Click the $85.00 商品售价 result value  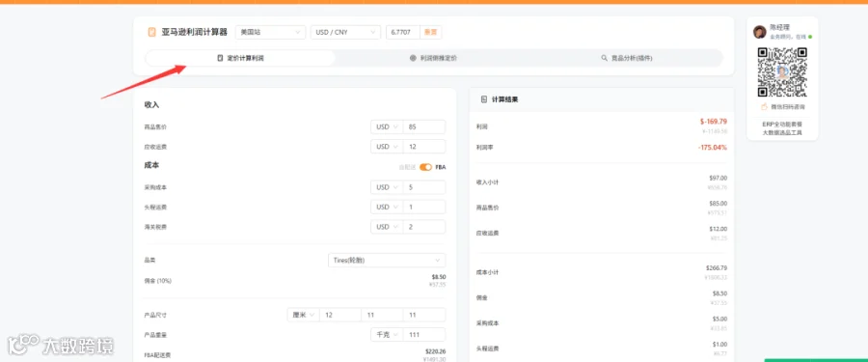tap(718, 204)
